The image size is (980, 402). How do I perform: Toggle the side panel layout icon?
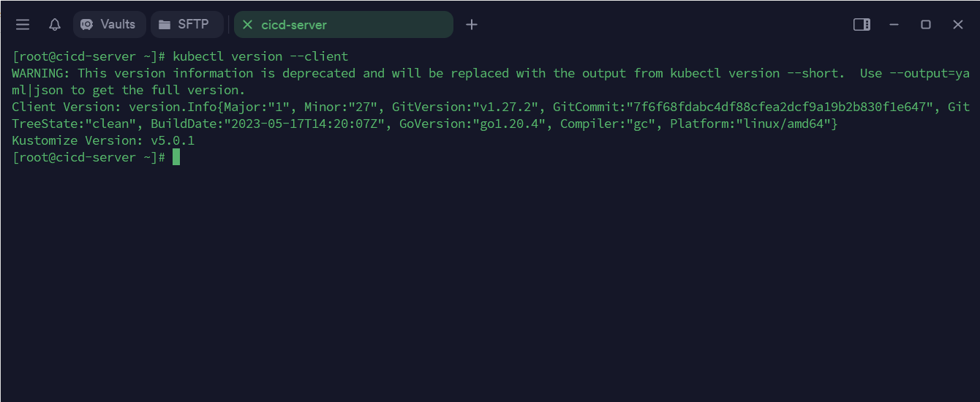862,25
